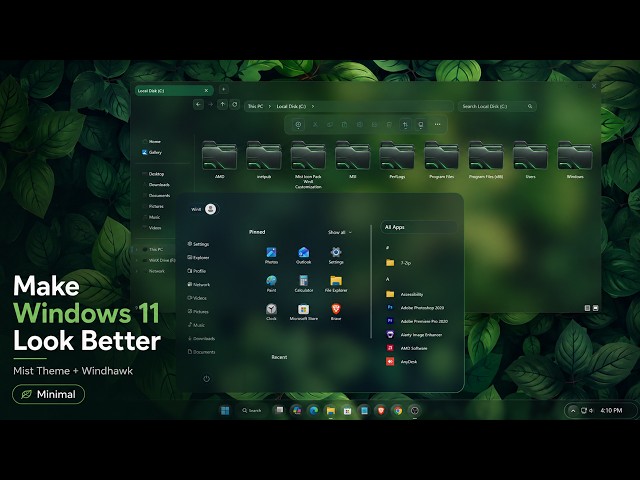Launch Brave pinned app
Screen dimensions: 640x480
(x=336, y=312)
